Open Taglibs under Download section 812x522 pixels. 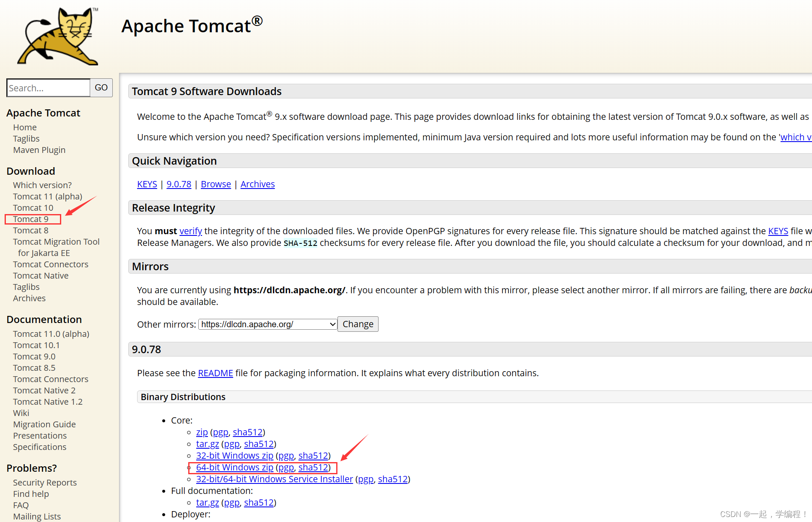pyautogui.click(x=26, y=287)
